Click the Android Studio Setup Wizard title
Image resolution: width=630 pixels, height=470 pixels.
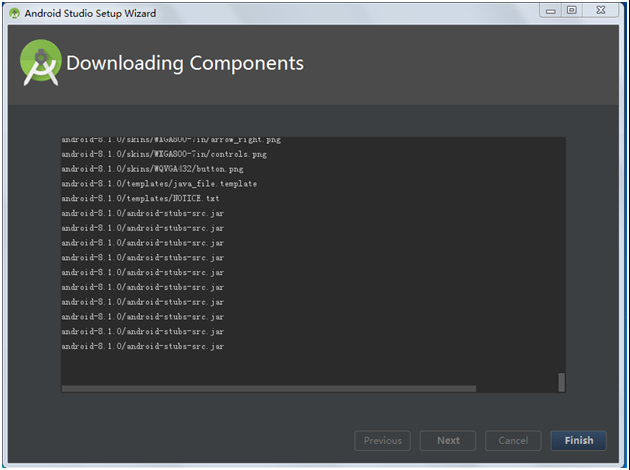pyautogui.click(x=90, y=14)
